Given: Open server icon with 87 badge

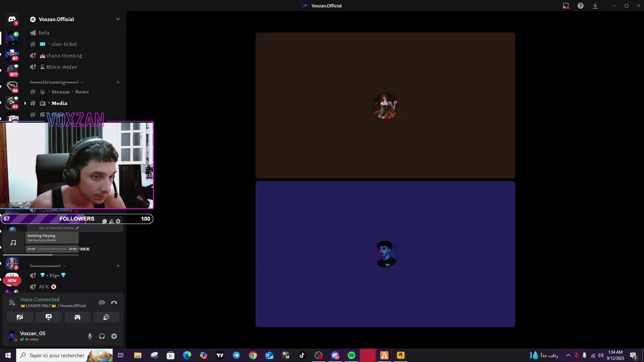Looking at the screenshot, I should pyautogui.click(x=12, y=54).
